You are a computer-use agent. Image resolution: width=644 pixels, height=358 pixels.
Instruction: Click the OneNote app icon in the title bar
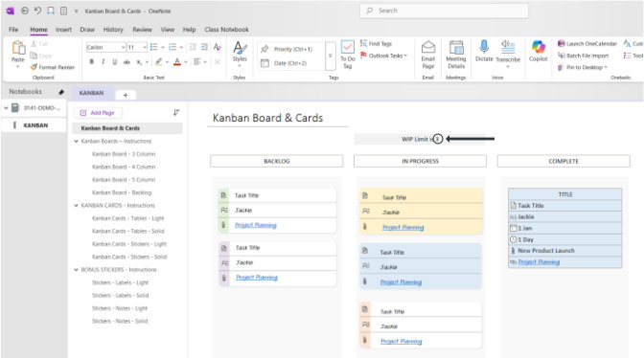tap(10, 11)
